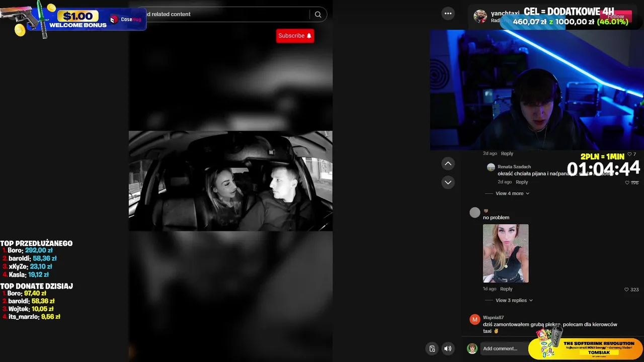Click 'Boro: 292,00 zł' leaderboard entry
Image resolution: width=644 pixels, height=362 pixels.
tap(28, 250)
